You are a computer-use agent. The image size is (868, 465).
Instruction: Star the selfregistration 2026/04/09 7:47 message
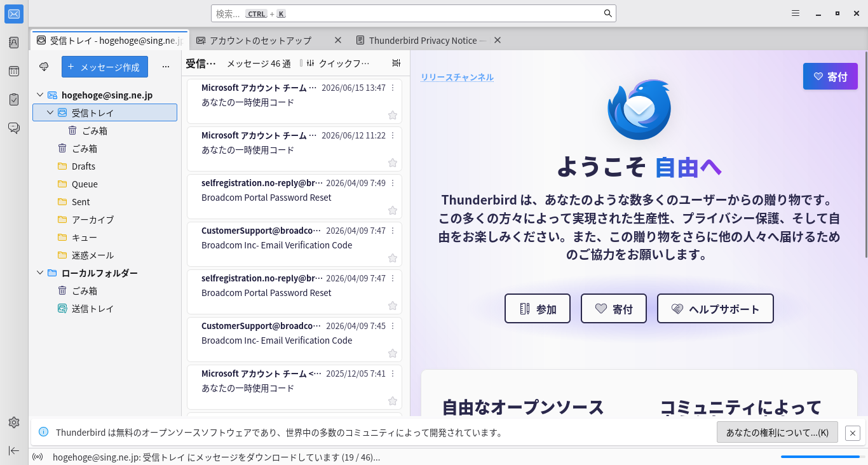[393, 306]
